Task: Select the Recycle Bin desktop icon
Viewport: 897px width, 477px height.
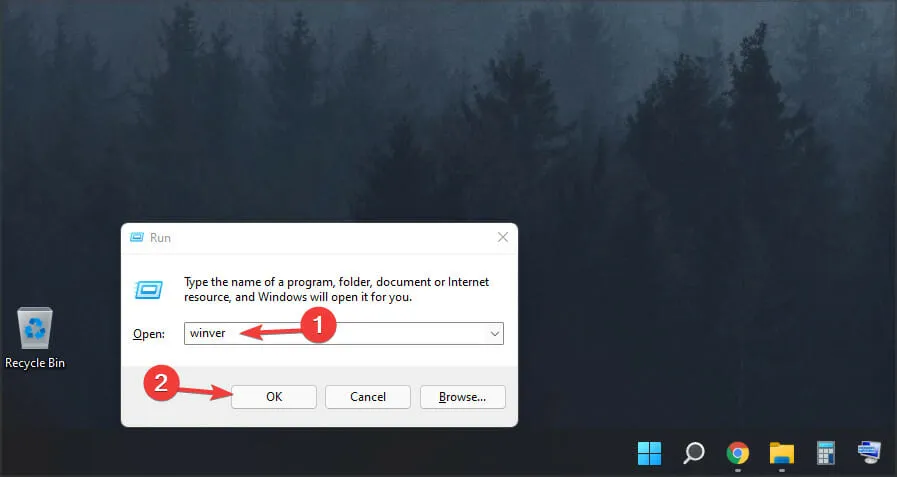Action: pyautogui.click(x=35, y=329)
